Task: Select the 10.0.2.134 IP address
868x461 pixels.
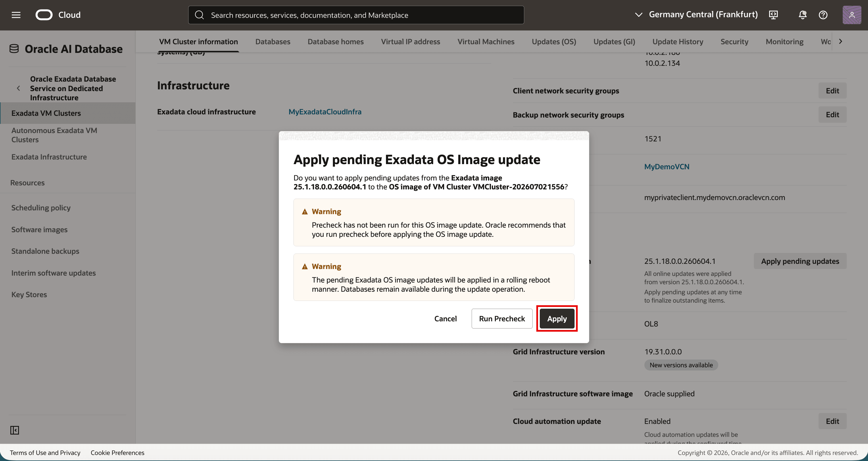Action: [x=662, y=63]
